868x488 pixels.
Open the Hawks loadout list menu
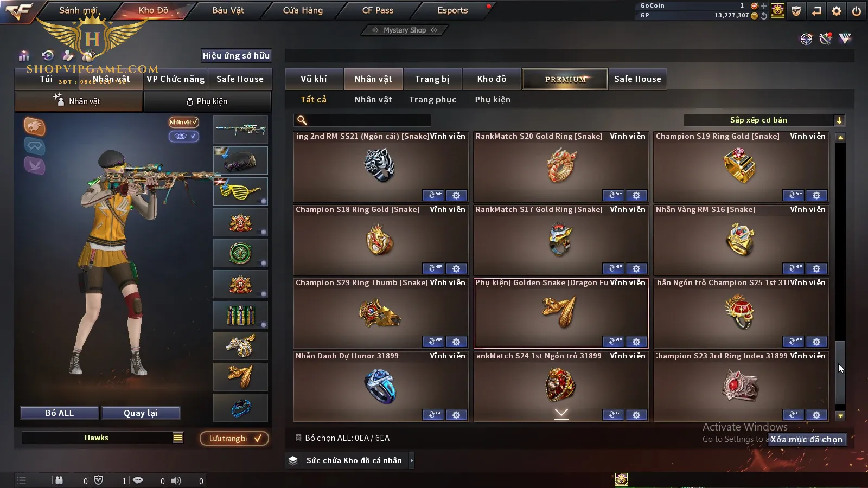click(178, 438)
